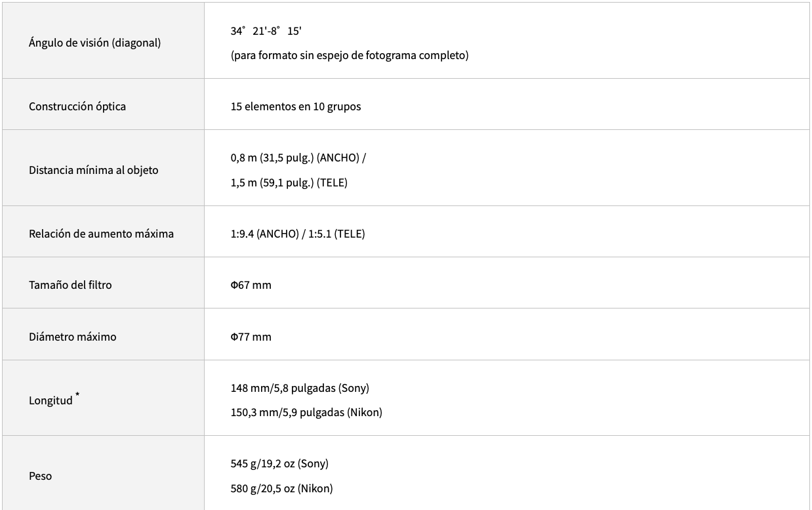The height and width of the screenshot is (510, 812).
Task: Click the 148 mm (Sony) length value
Action: pos(300,388)
